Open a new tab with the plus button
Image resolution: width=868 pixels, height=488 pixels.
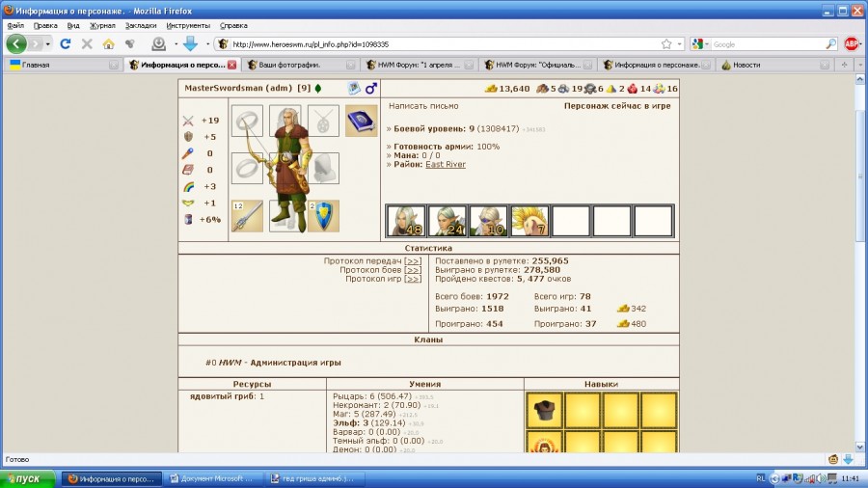click(x=844, y=65)
